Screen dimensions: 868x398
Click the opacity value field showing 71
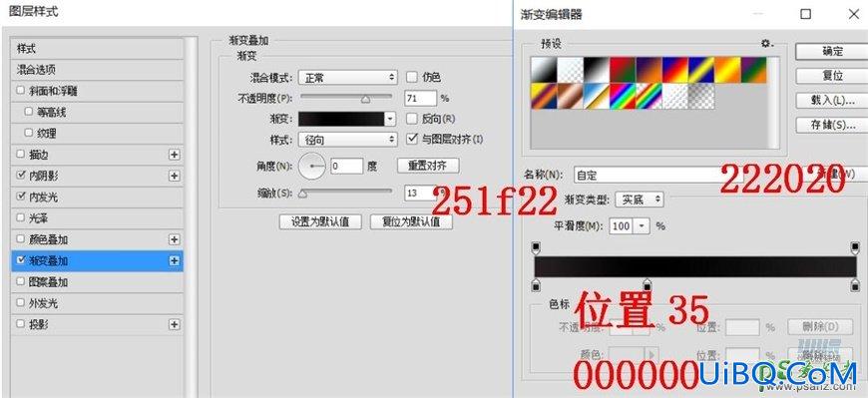[x=420, y=99]
